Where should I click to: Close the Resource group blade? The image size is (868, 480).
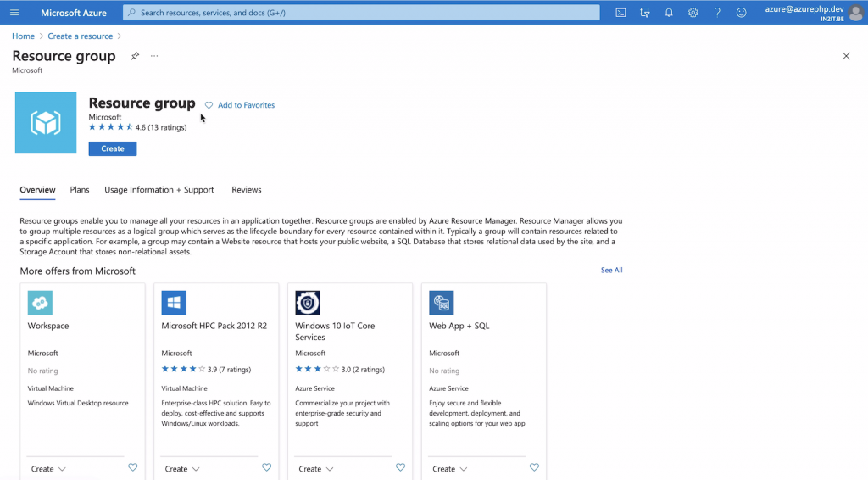[x=846, y=56]
